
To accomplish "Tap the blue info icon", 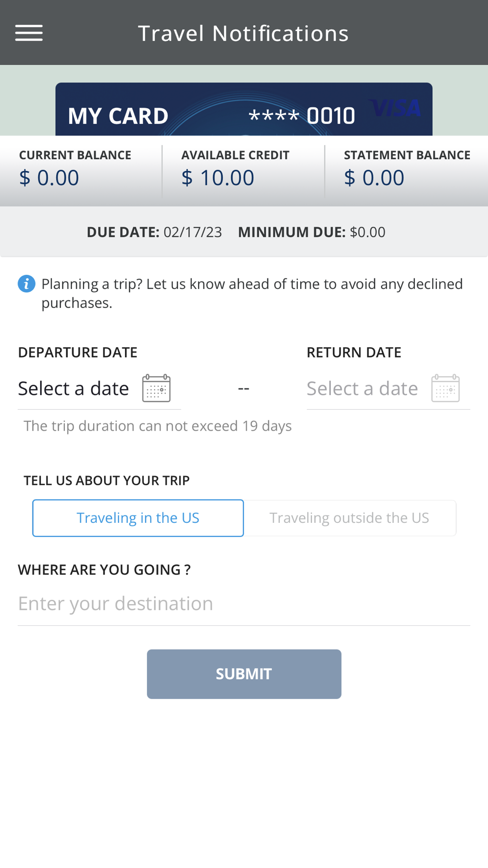I will click(26, 284).
